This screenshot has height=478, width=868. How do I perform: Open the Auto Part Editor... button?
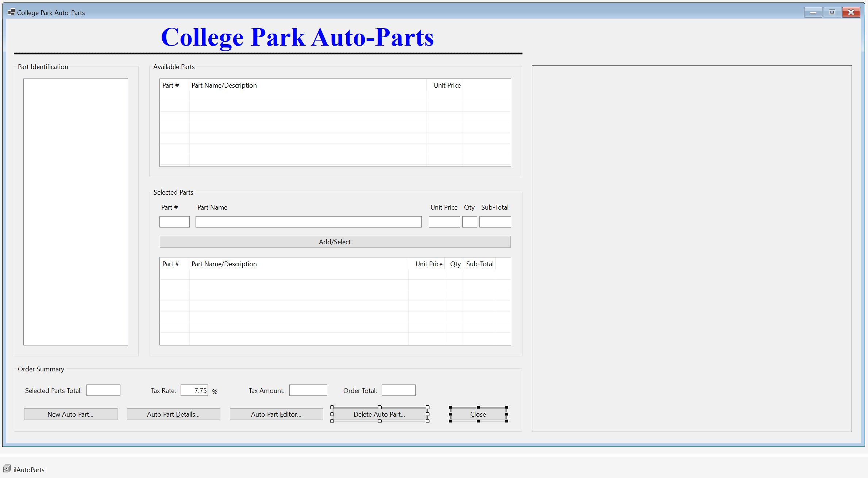276,414
